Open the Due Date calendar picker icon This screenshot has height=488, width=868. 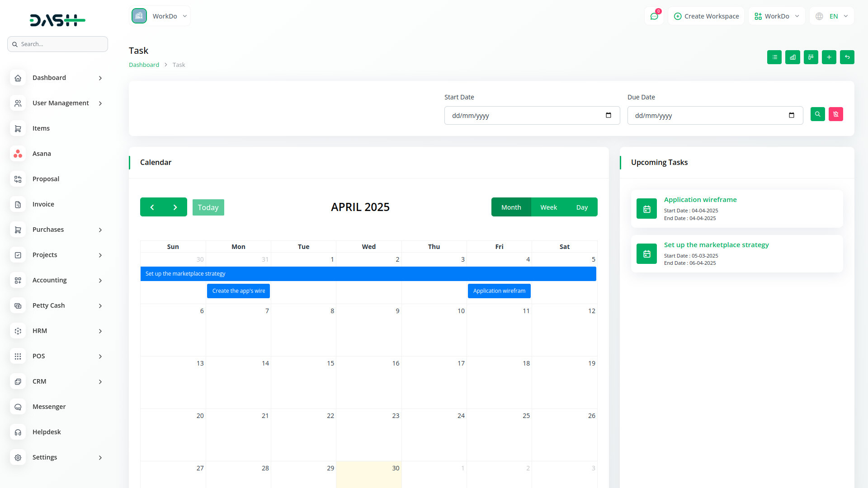coord(792,115)
